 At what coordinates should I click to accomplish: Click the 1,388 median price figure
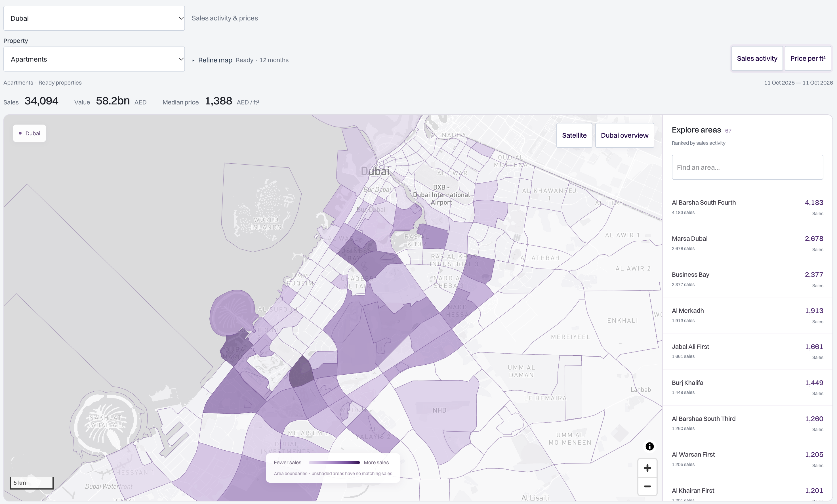point(219,101)
